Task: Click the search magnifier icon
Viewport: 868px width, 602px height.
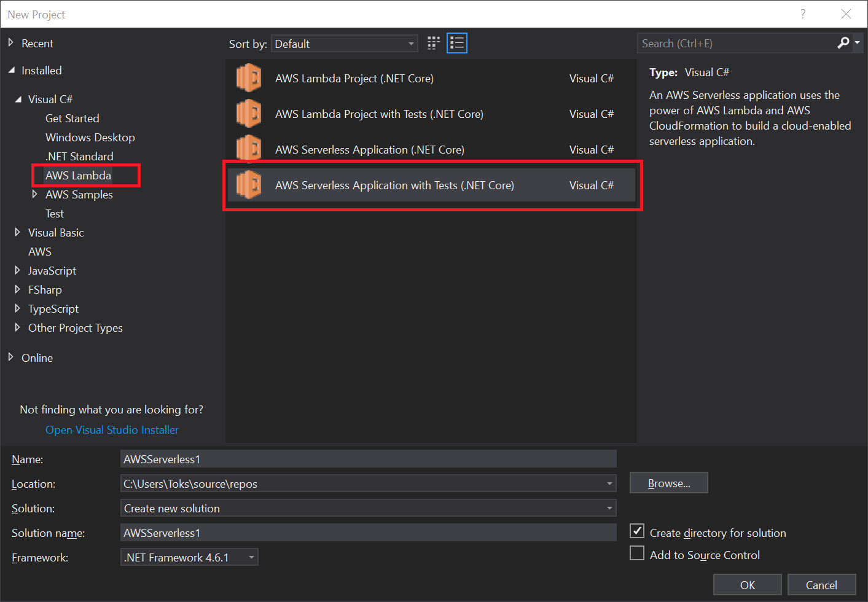Action: (843, 43)
